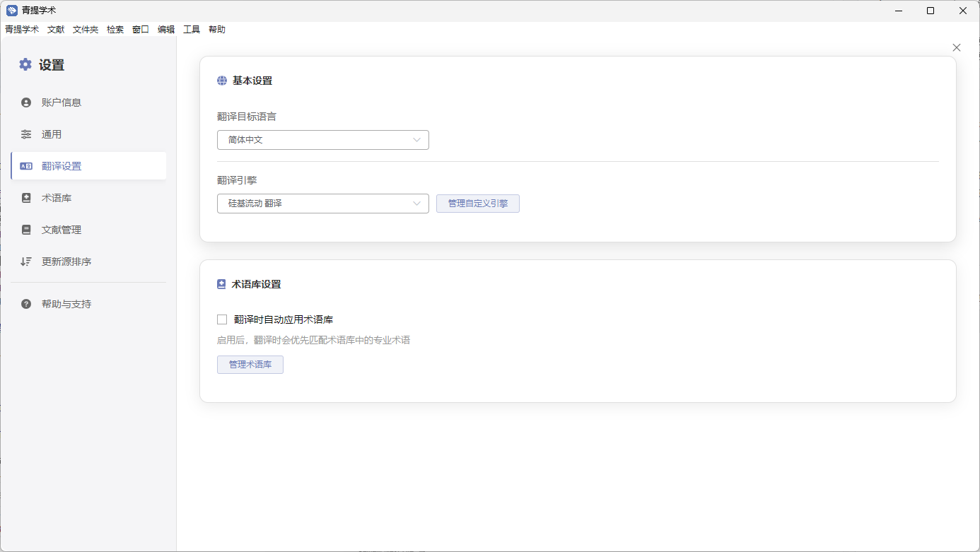Viewport: 980px width, 552px height.
Task: Open the translation target language dropdown
Action: 322,140
